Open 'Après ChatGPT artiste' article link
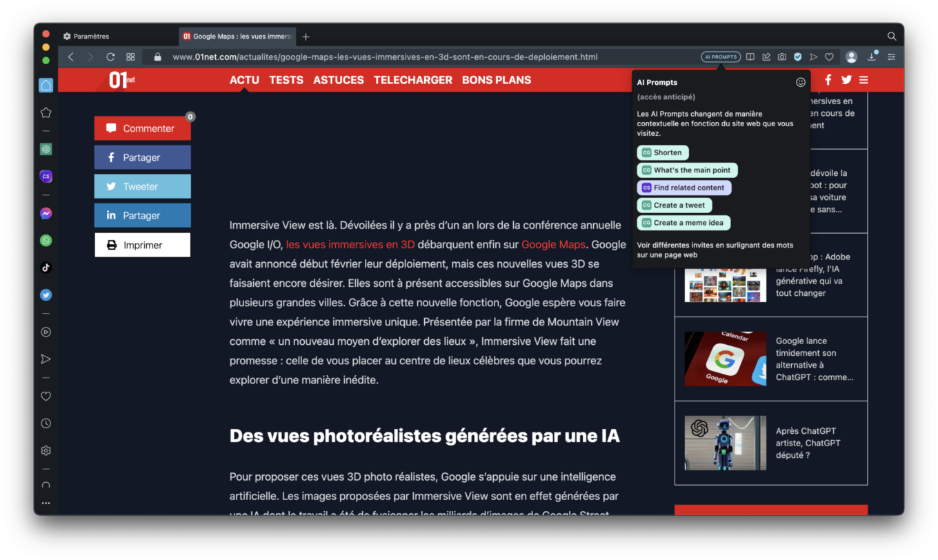The image size is (938, 560). point(808,443)
